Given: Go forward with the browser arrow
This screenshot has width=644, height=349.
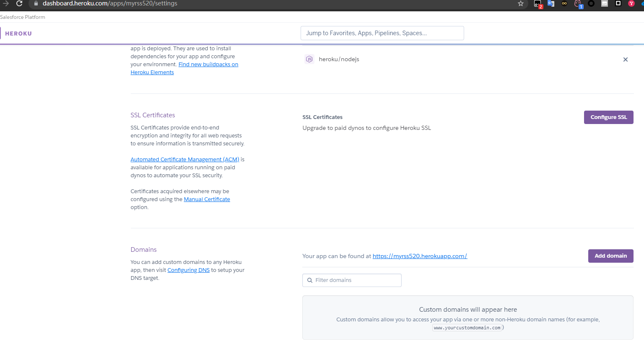Looking at the screenshot, I should (x=6, y=3).
